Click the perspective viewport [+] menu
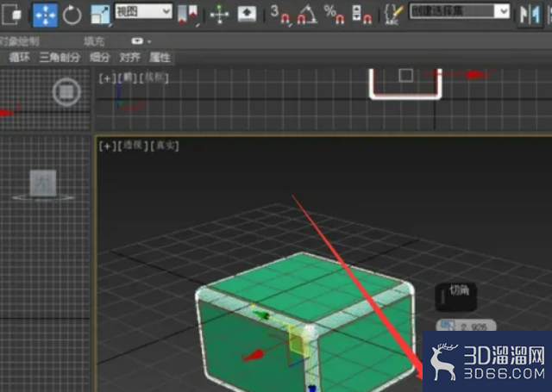 107,146
